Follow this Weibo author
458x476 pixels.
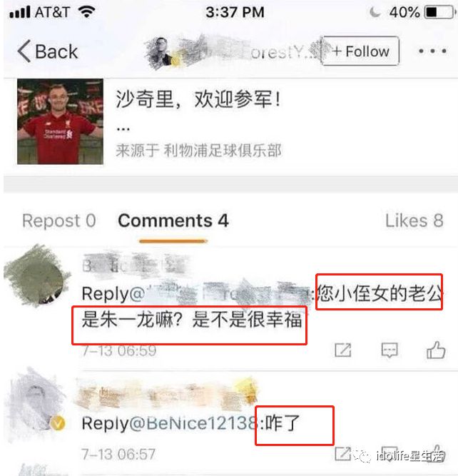click(360, 51)
